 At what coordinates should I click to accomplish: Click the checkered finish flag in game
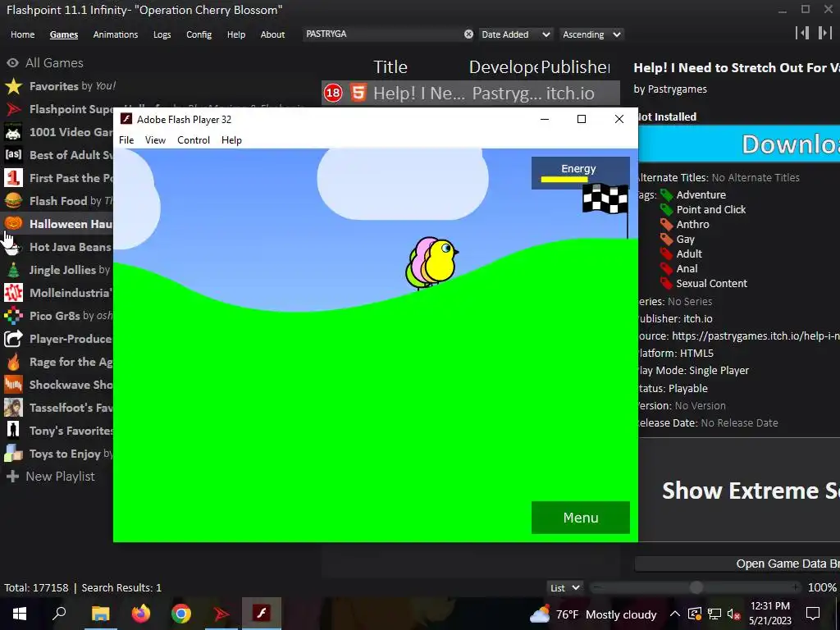605,199
